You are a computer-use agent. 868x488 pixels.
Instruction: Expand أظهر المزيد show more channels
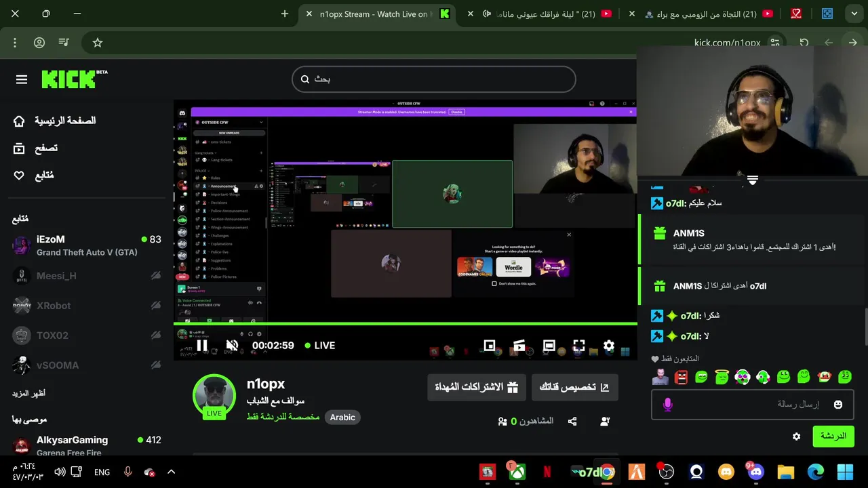click(x=28, y=393)
